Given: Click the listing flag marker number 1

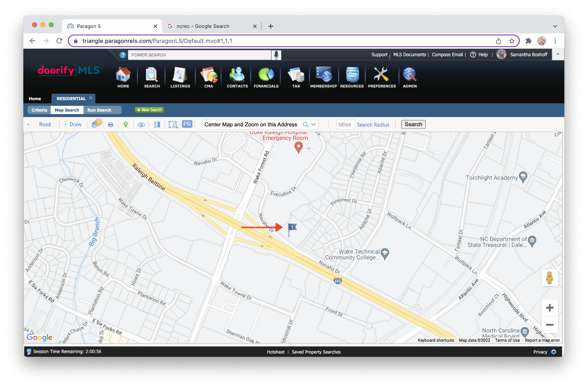Looking at the screenshot, I should pos(292,229).
